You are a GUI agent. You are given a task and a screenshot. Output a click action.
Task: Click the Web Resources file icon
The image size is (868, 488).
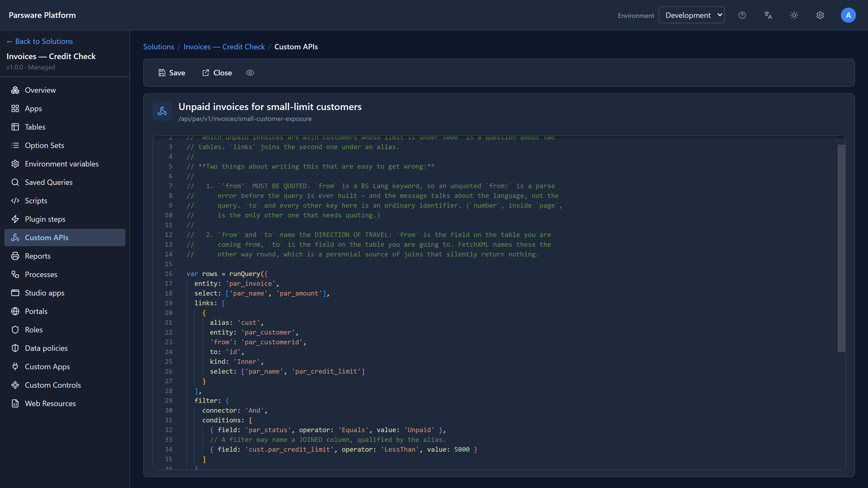coord(15,403)
